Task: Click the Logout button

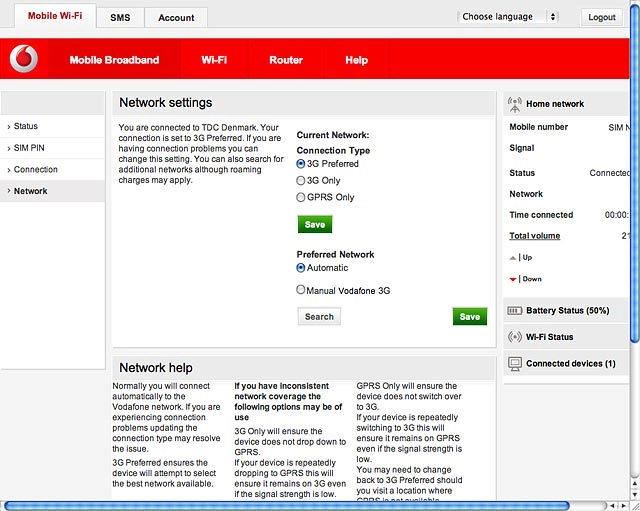Action: pos(602,17)
